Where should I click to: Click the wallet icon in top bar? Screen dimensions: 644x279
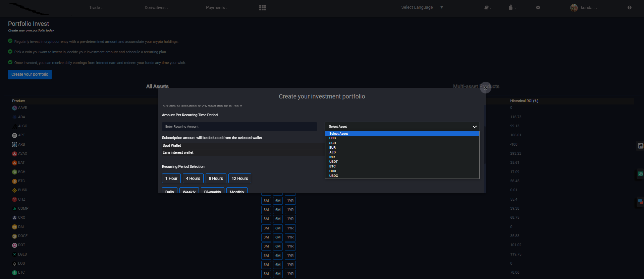point(511,8)
